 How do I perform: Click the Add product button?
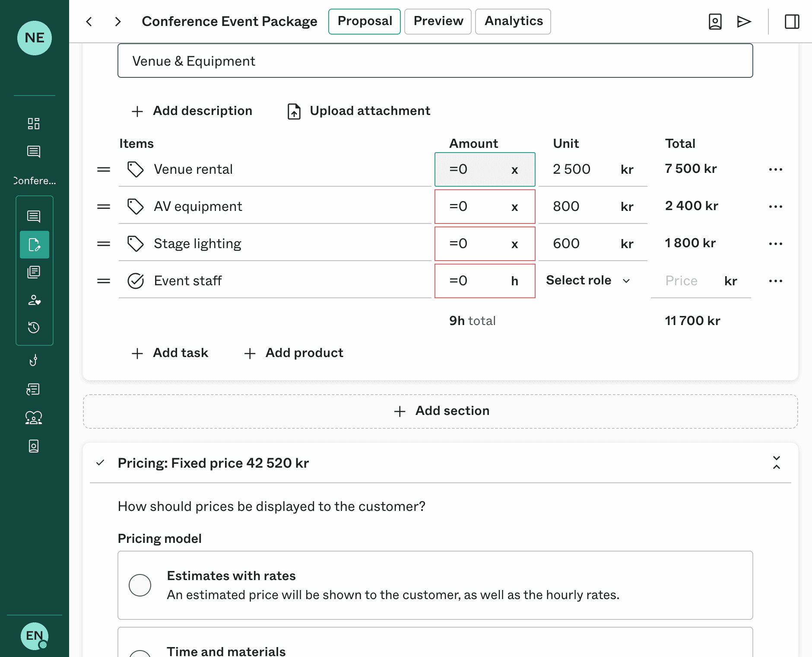294,353
